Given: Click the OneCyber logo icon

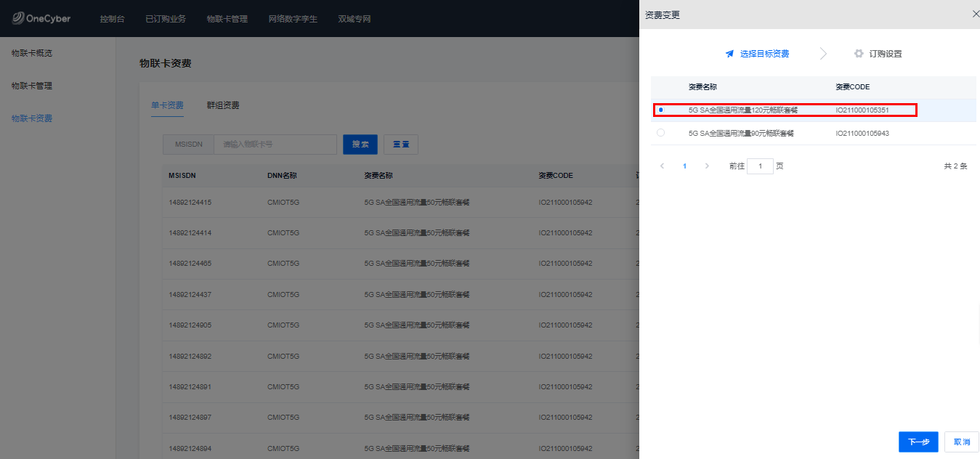Looking at the screenshot, I should tap(17, 18).
